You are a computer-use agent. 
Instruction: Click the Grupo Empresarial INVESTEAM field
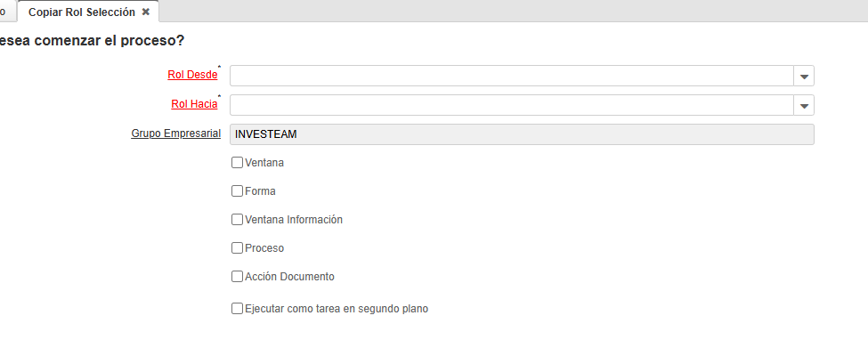(522, 134)
